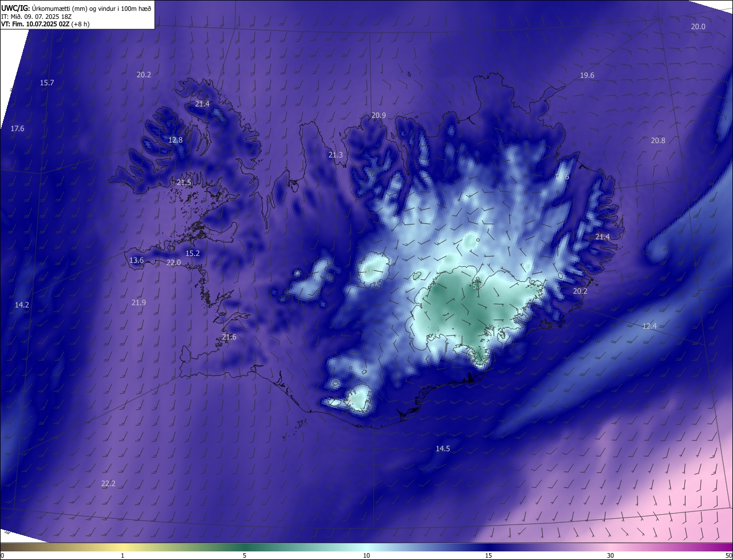Image resolution: width=733 pixels, height=560 pixels.
Task: Click the '1' tick label on the color scale
Action: (123, 555)
